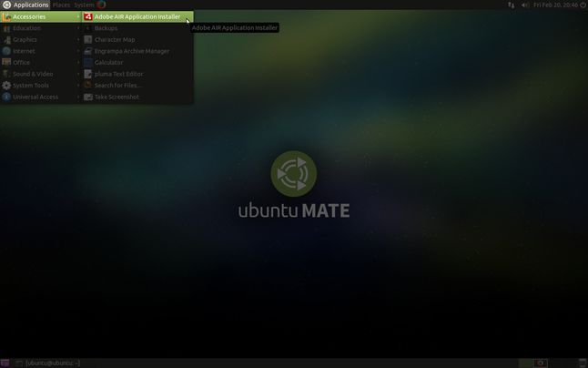Click the Education category icon
588x368 pixels.
[6, 28]
